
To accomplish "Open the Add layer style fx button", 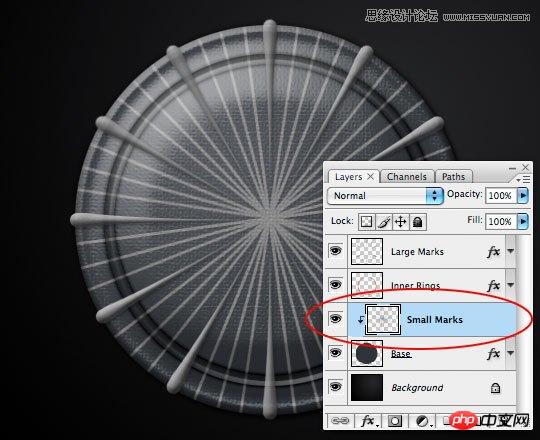I will [369, 420].
